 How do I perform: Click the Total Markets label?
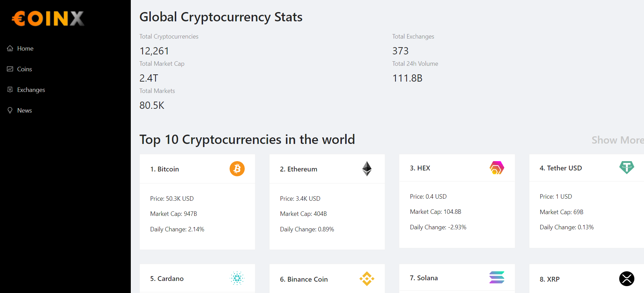157,91
